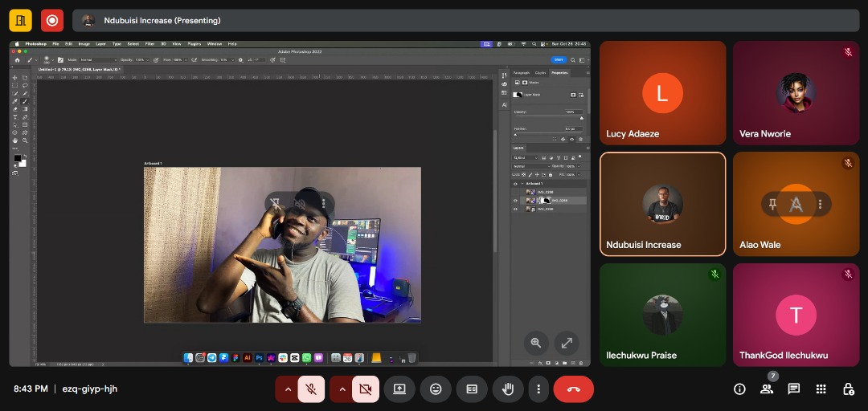Click the black foreground color swatch
868x411 pixels.
(17, 158)
